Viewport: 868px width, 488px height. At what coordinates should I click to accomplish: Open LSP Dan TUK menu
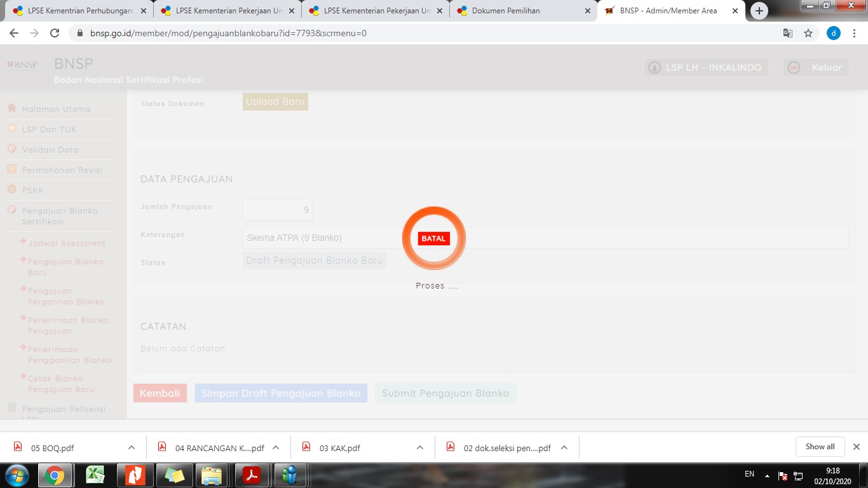[x=49, y=130]
